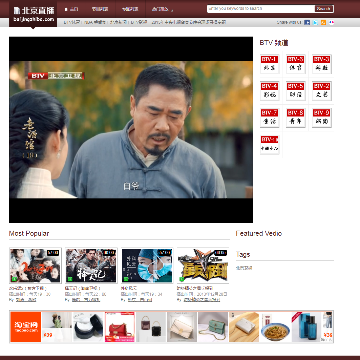Screen dimensions: 360x360
Task: Open the BTV-7 channel tile
Action: [269, 117]
